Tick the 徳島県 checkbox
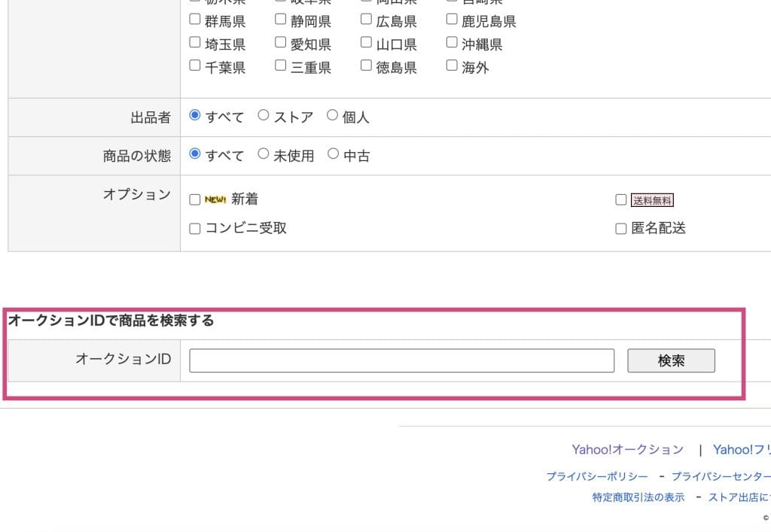 point(367,66)
